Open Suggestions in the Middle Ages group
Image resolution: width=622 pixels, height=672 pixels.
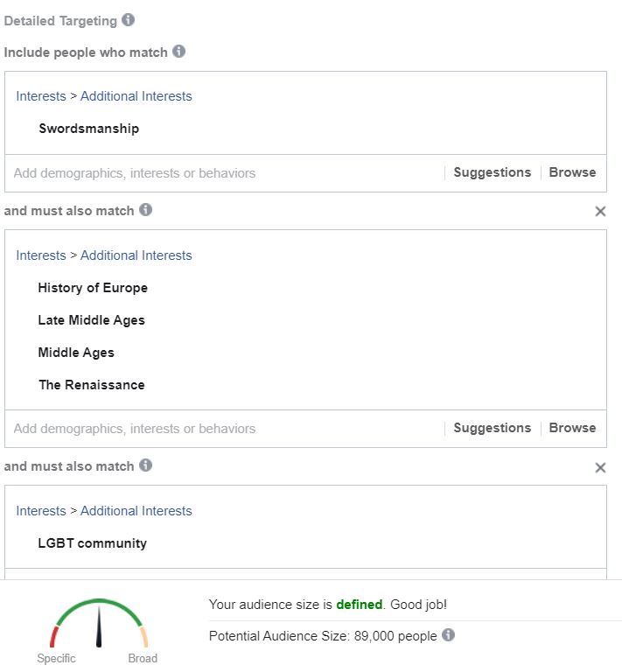pyautogui.click(x=493, y=428)
